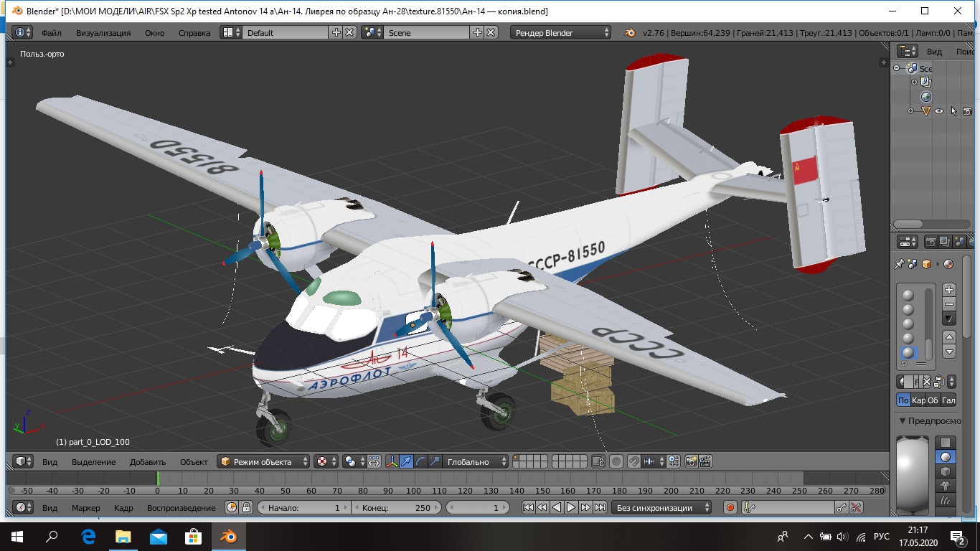
Task: Delete the Default screen layout
Action: tap(349, 33)
